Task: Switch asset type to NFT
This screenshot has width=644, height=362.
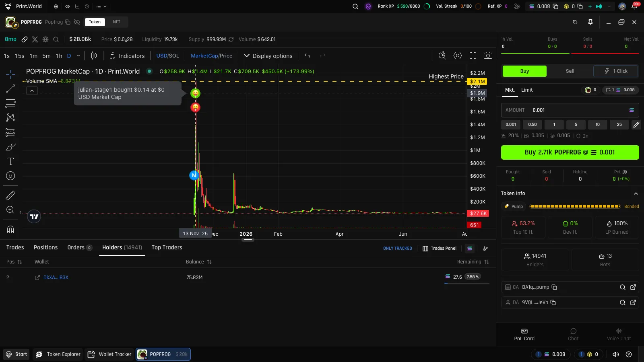Action: [x=116, y=22]
